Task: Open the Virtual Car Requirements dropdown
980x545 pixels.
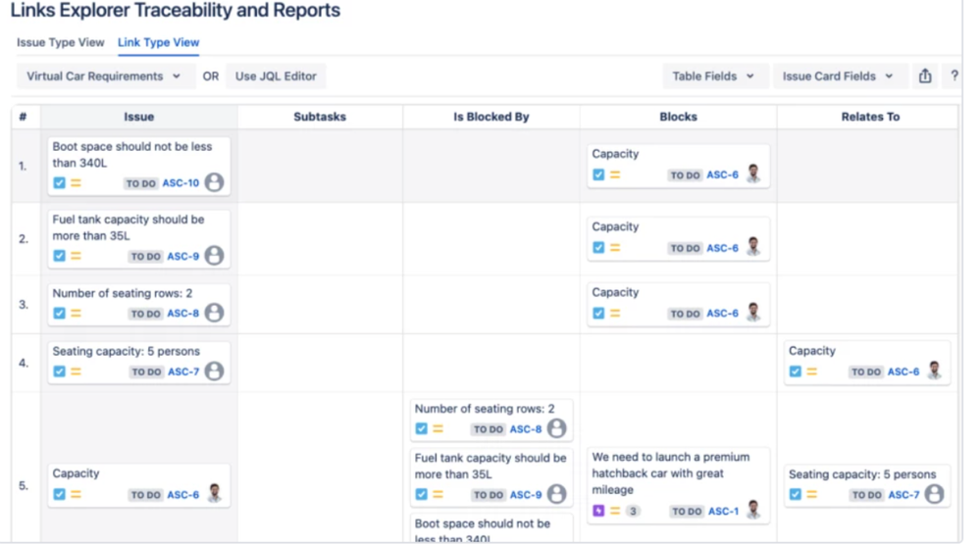Action: point(103,76)
